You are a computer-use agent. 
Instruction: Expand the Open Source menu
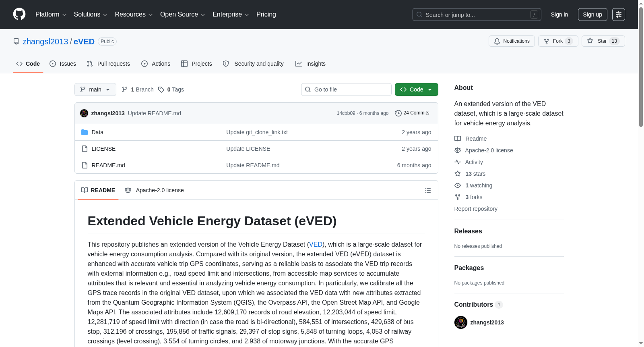click(x=183, y=15)
